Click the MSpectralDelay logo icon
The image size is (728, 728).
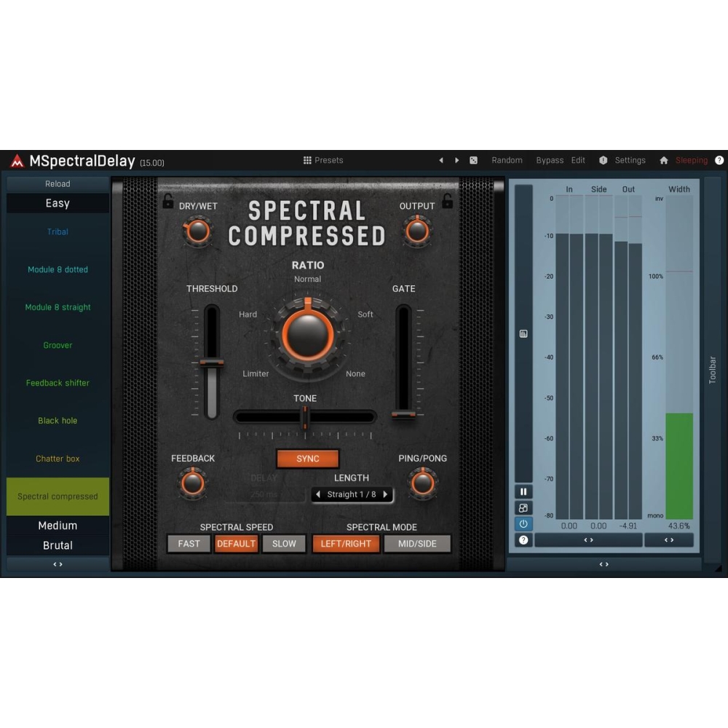16,160
